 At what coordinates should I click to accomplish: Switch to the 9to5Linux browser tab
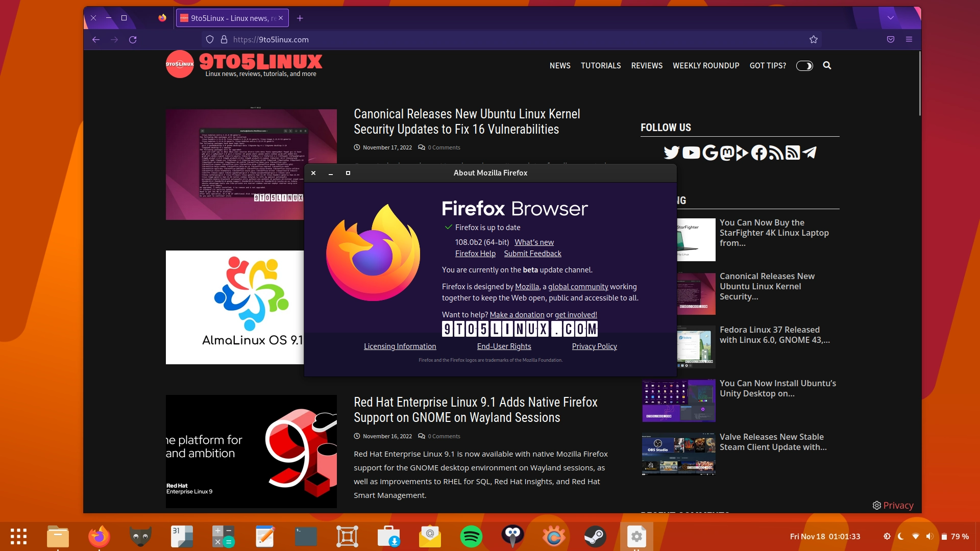point(231,18)
